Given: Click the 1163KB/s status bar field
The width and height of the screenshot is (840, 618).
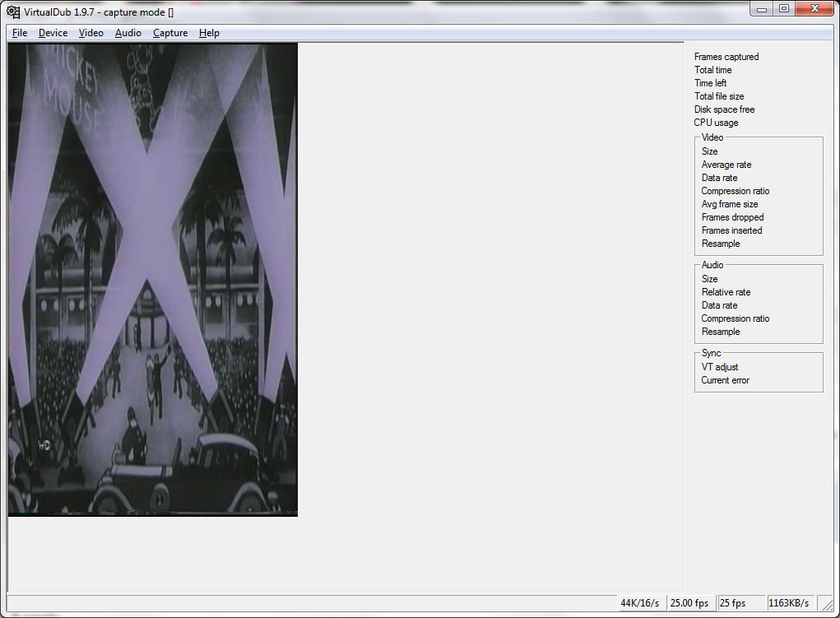Looking at the screenshot, I should tap(790, 603).
